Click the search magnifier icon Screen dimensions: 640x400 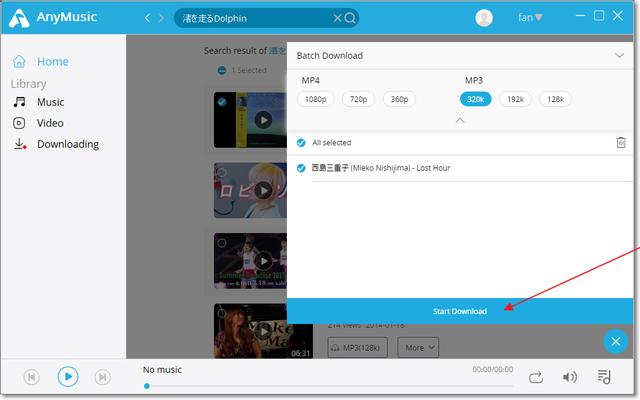tap(350, 18)
